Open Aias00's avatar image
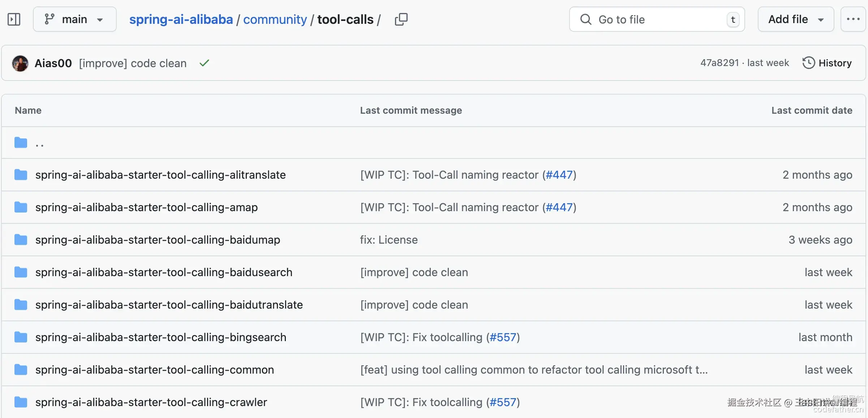Screen dimensions: 868x418 pos(20,63)
